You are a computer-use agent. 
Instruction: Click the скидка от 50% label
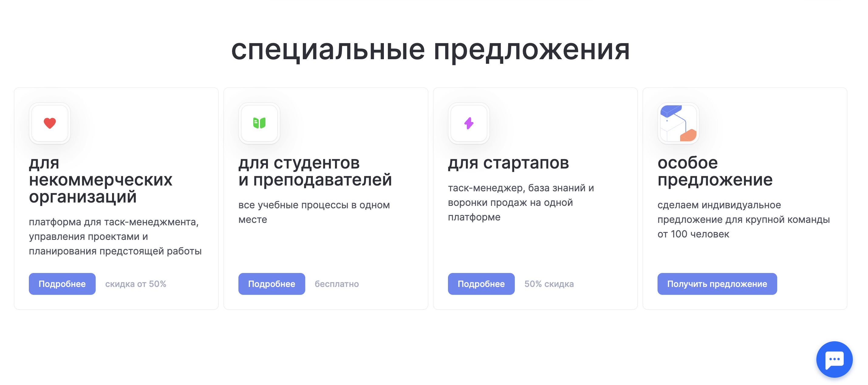(136, 284)
